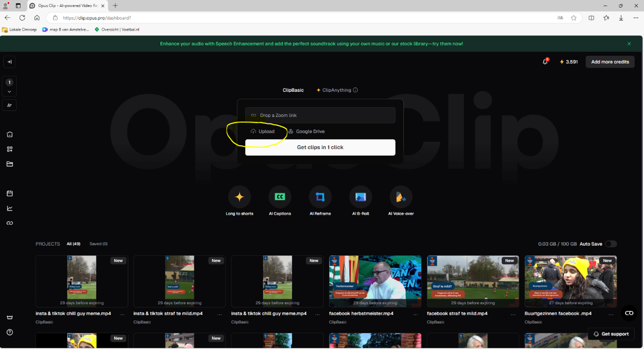The height and width of the screenshot is (349, 644).
Task: Open browser settings and more menu
Action: click(636, 18)
